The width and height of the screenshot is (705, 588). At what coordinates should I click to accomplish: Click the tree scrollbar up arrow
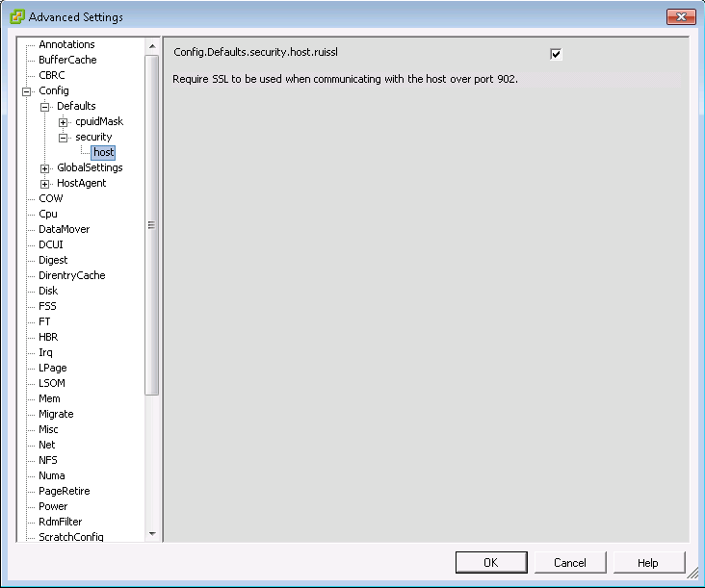(x=152, y=46)
